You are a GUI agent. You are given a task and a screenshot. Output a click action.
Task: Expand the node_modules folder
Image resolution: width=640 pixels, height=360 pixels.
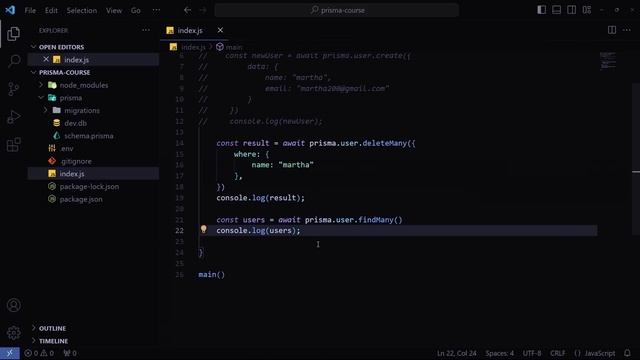click(x=40, y=85)
